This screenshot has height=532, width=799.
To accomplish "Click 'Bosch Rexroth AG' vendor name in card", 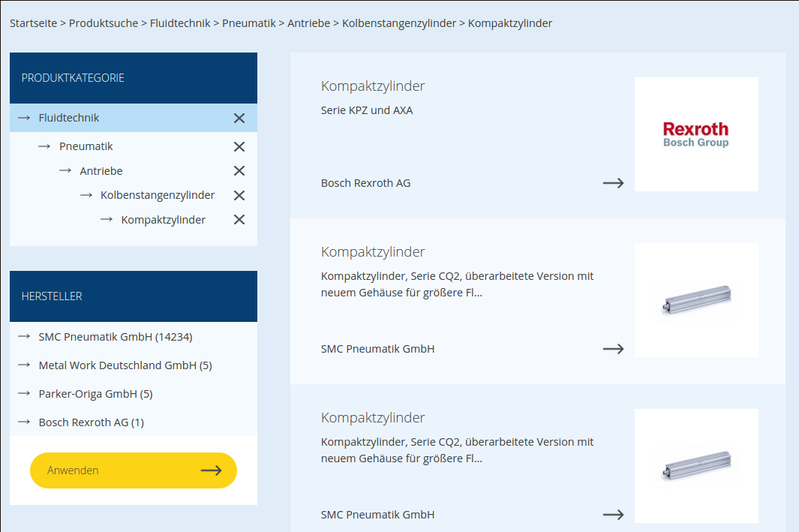I will (366, 183).
